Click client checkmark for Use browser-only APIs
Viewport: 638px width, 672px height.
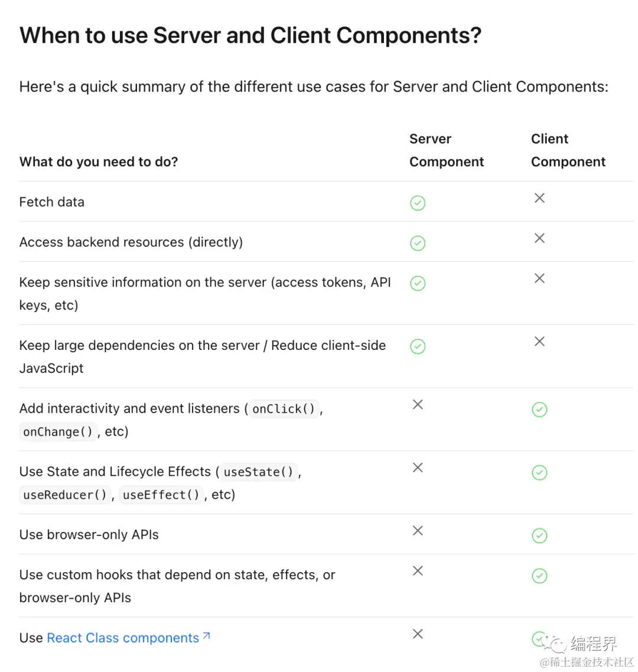[x=539, y=535]
